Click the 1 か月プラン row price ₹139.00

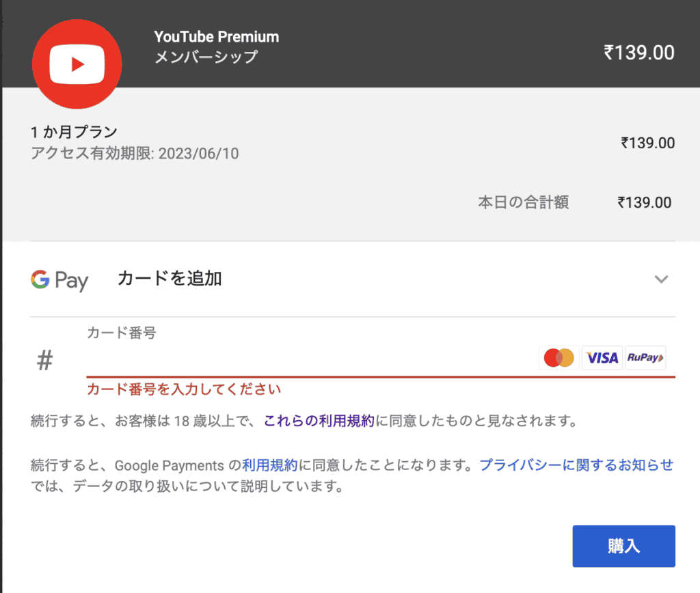click(x=648, y=143)
